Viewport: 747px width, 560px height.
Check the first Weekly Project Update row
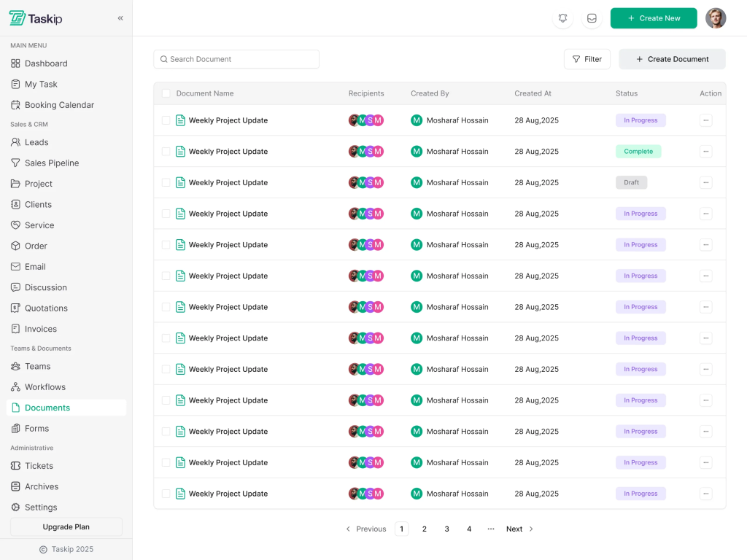[x=166, y=120]
